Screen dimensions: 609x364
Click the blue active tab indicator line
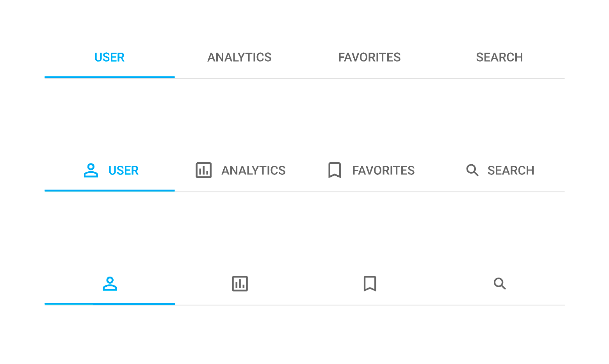tap(110, 78)
